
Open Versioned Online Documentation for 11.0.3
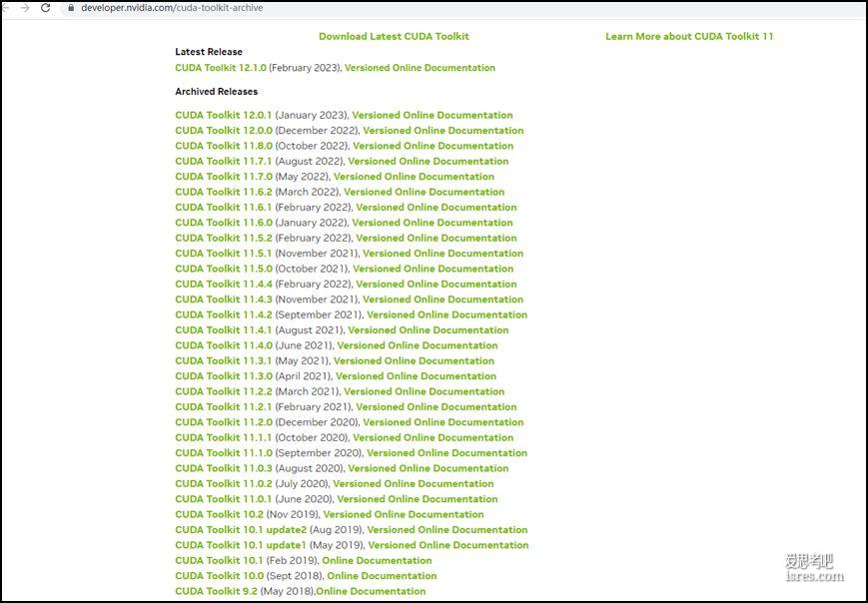(429, 468)
